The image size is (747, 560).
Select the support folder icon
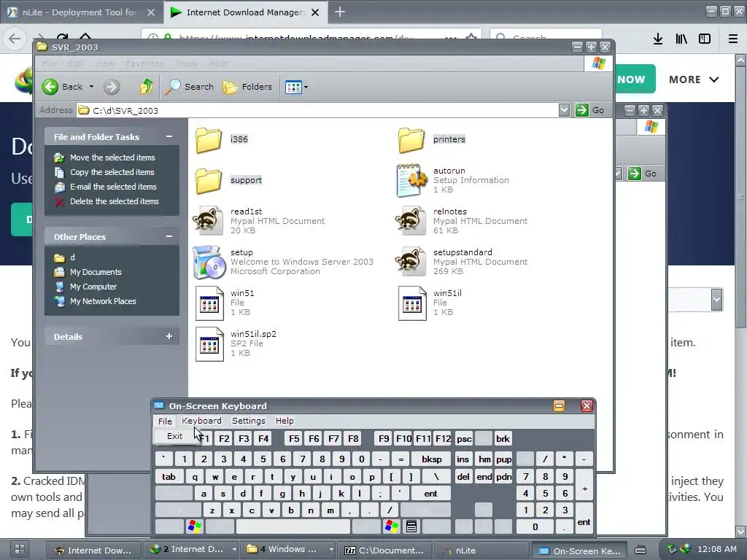point(208,181)
